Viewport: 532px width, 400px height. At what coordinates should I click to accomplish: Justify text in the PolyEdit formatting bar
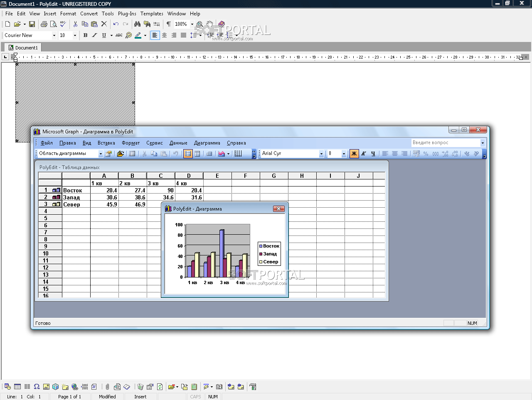(183, 35)
